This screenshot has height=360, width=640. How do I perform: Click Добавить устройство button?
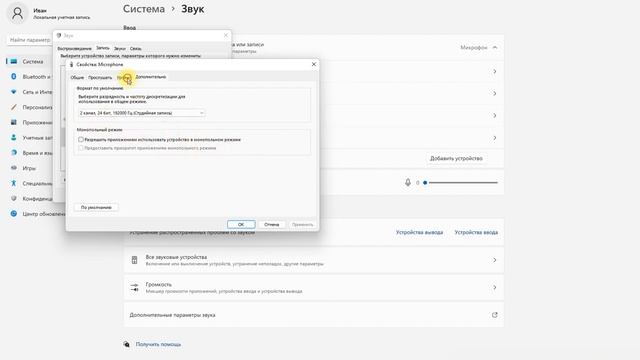pyautogui.click(x=456, y=158)
